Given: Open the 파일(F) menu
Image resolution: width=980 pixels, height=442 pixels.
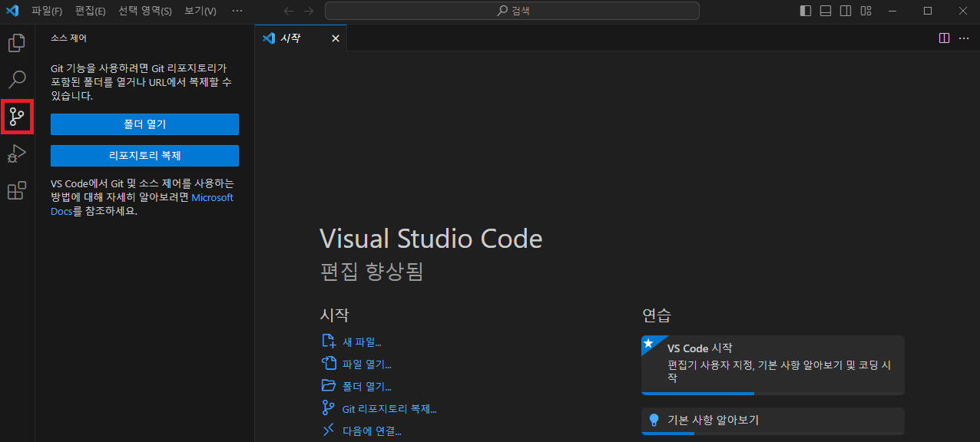Looking at the screenshot, I should 47,11.
